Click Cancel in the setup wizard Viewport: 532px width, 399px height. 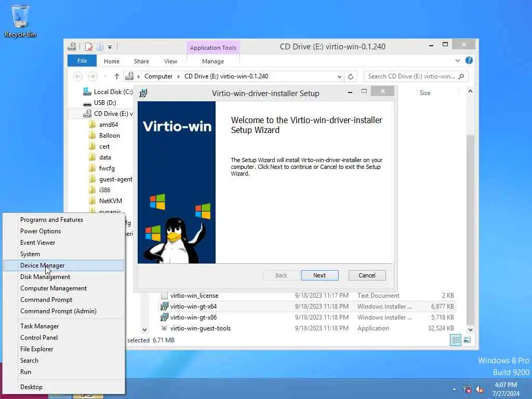(x=367, y=275)
